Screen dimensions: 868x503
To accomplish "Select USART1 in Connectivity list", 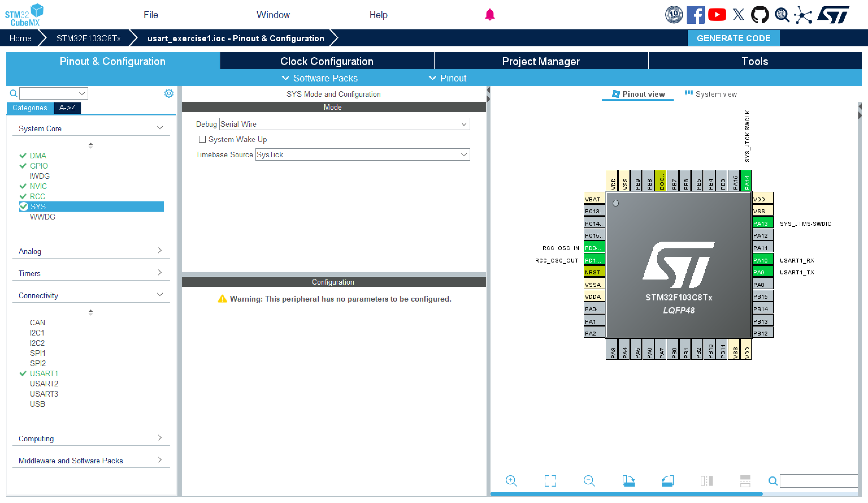I will [x=44, y=373].
